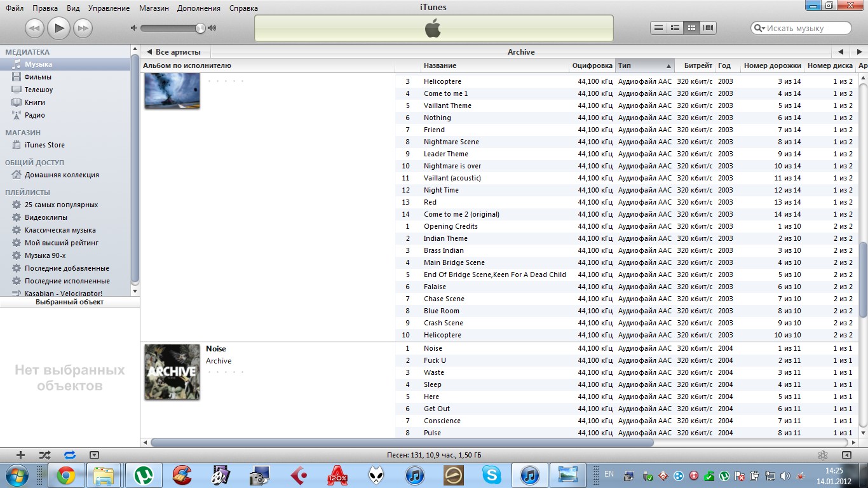Open the Последние добавленные playlist
The height and width of the screenshot is (488, 868).
pos(65,268)
